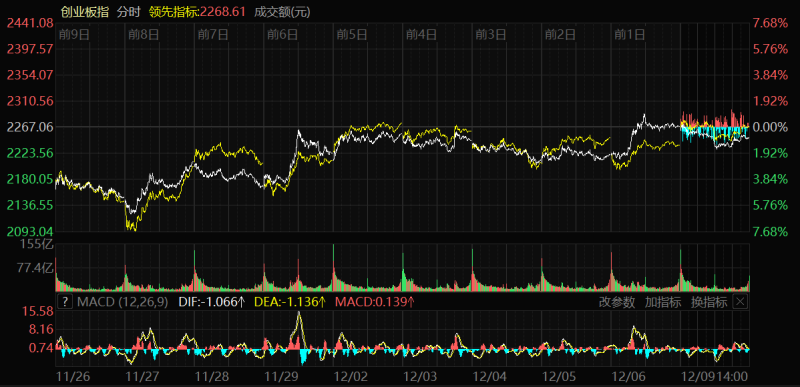Image resolution: width=800 pixels, height=387 pixels.
Task: Click the 12/03 date on axis
Action: click(x=421, y=376)
